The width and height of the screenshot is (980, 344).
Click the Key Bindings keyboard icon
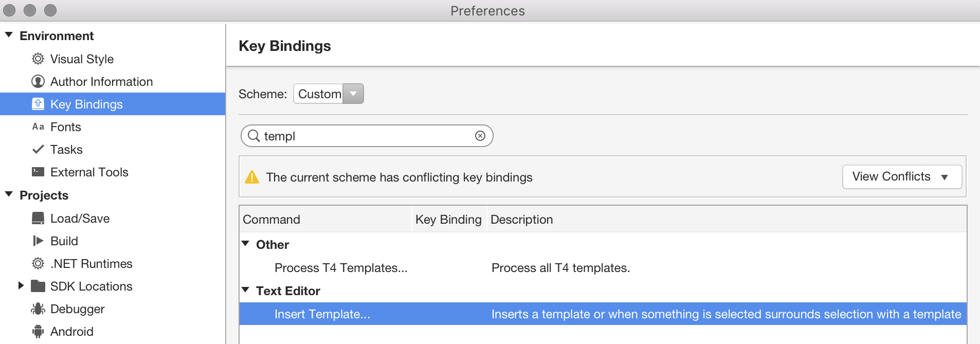coord(38,104)
